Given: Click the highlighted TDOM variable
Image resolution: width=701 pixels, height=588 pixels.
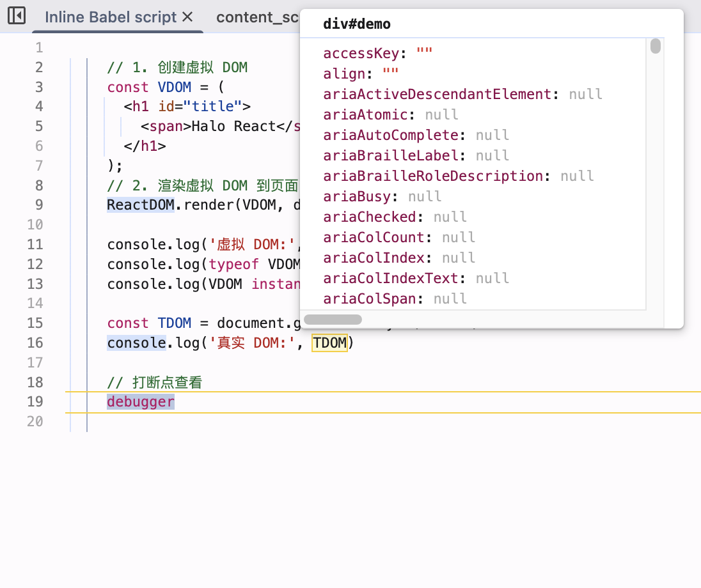Looking at the screenshot, I should (x=329, y=343).
